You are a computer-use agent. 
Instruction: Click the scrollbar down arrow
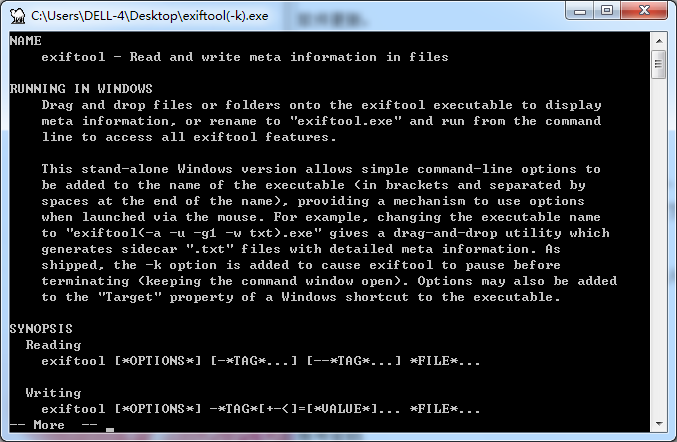[659, 424]
